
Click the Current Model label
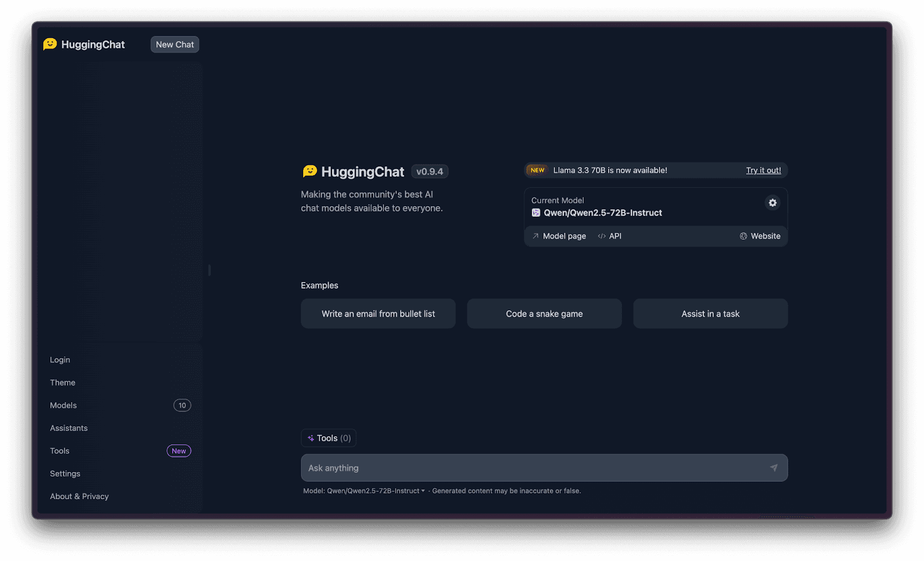point(557,200)
